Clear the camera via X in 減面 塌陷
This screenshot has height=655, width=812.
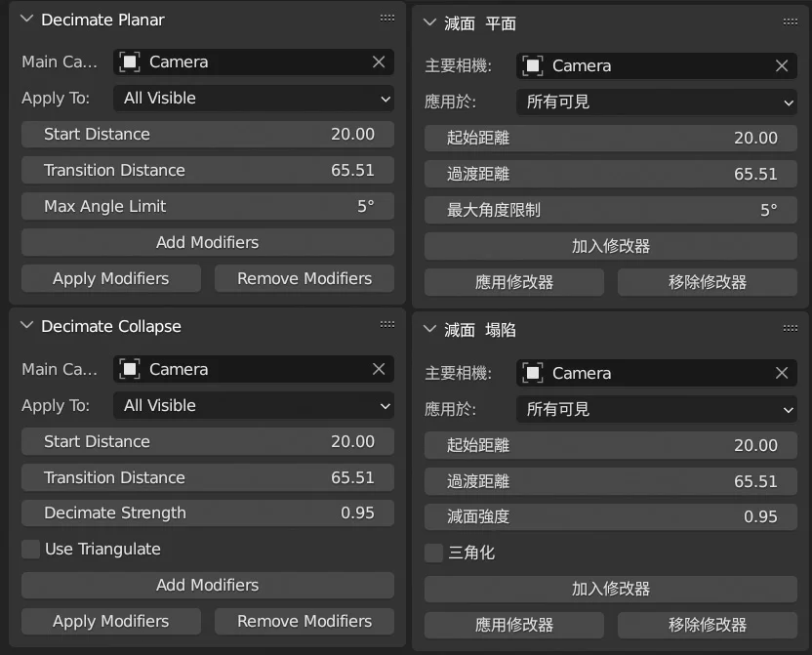[x=781, y=373]
